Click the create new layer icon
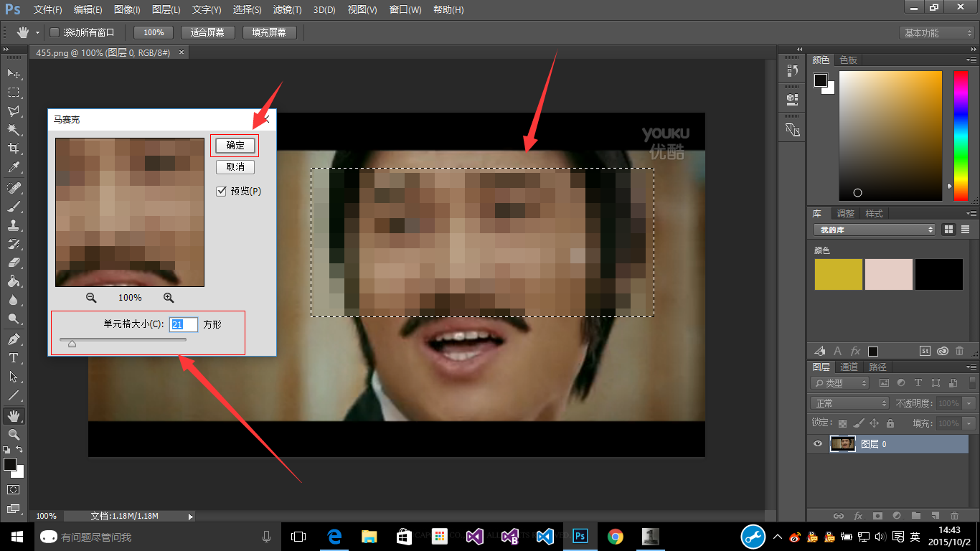The image size is (980, 551). pyautogui.click(x=935, y=516)
